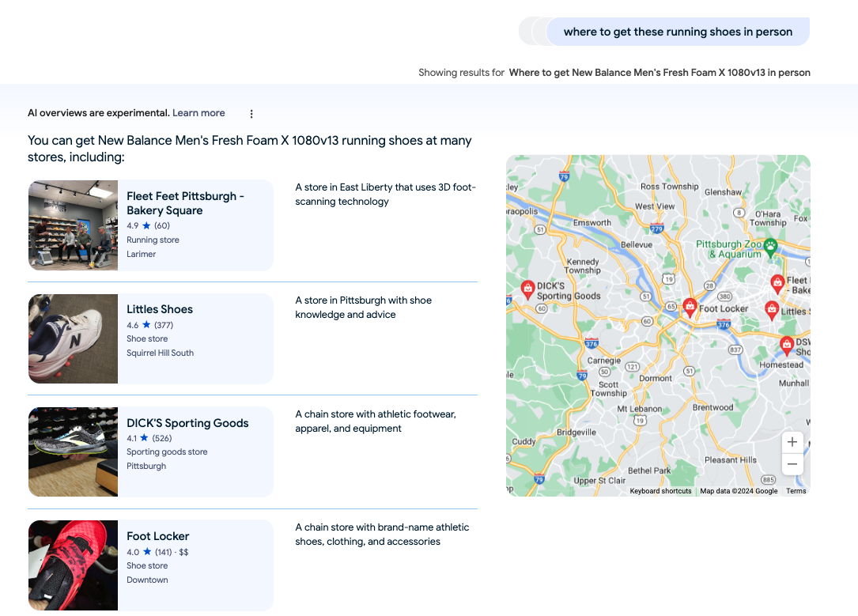This screenshot has width=858, height=616.
Task: Click the DICK'S Sporting Goods map pin
Action: [x=527, y=289]
